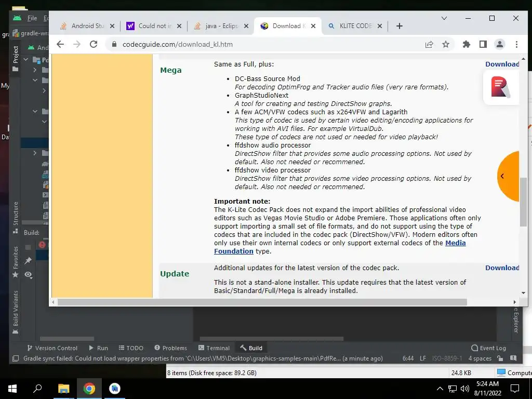
Task: Pin the Build tab pin icon
Action: (x=28, y=261)
